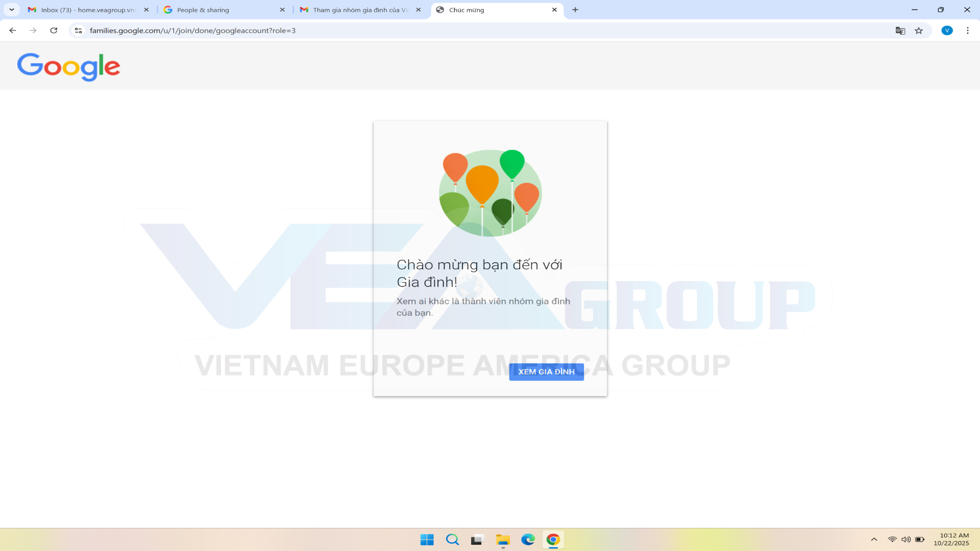Show hidden system tray icons
The height and width of the screenshot is (551, 980).
pos(874,540)
